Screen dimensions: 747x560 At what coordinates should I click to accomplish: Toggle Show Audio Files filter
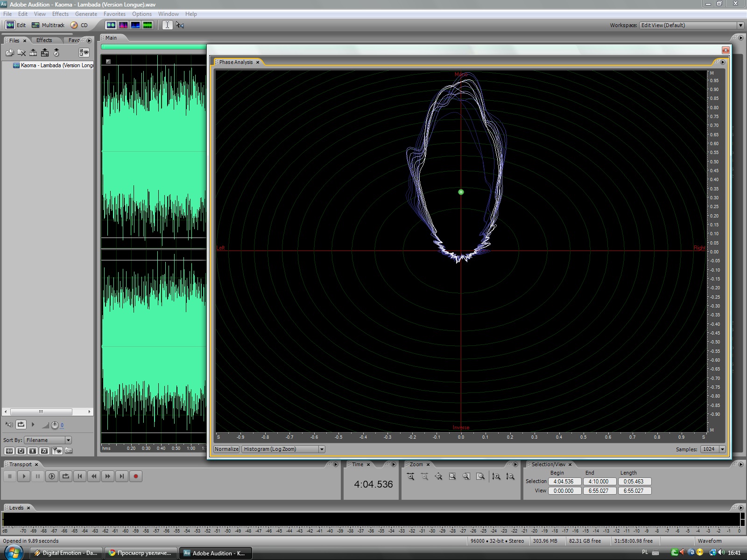(9, 451)
